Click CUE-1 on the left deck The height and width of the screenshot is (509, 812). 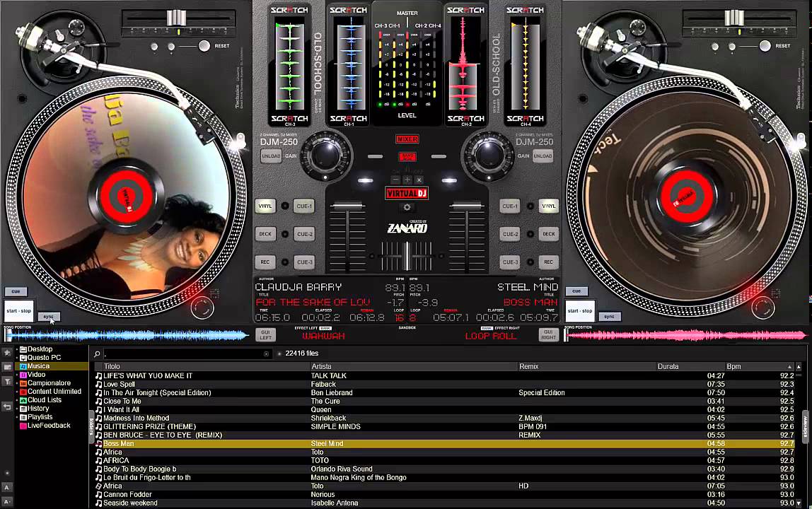pyautogui.click(x=304, y=206)
